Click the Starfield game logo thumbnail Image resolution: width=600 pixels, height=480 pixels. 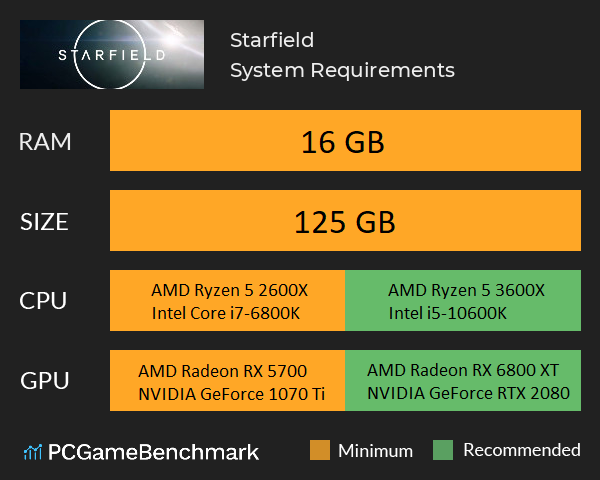(x=111, y=55)
